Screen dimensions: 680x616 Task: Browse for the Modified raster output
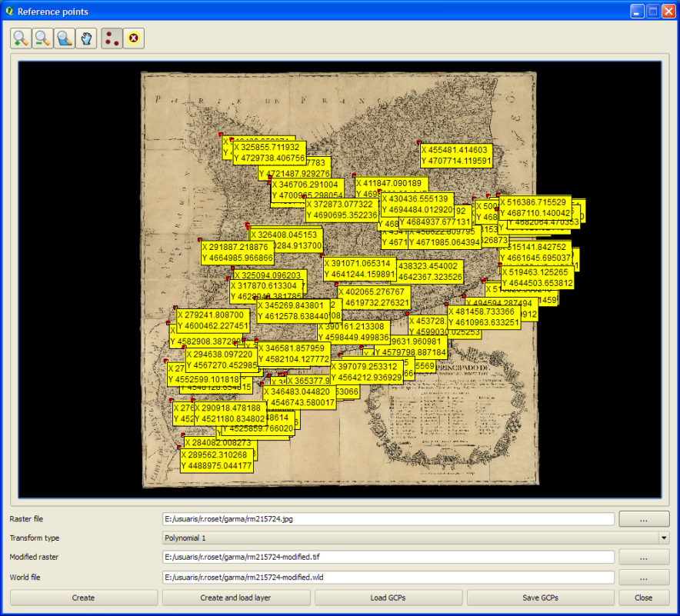click(x=644, y=557)
